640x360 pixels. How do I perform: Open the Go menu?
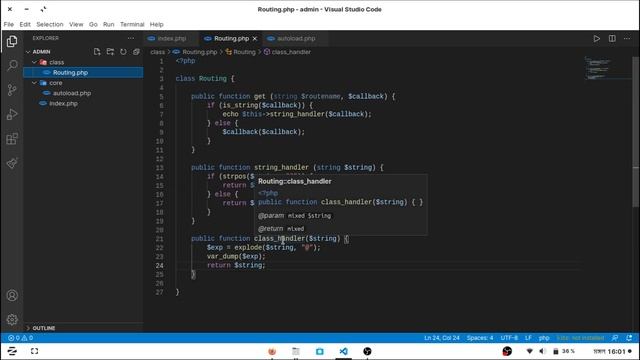coord(93,24)
